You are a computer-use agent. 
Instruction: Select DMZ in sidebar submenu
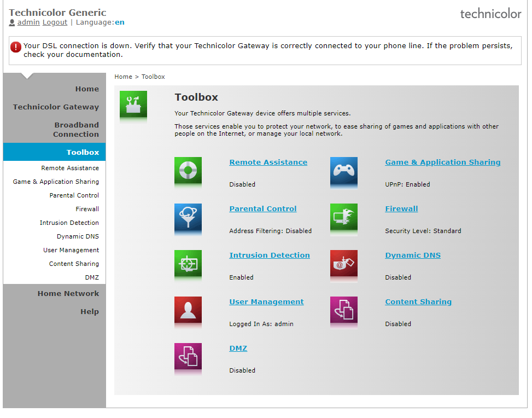92,277
